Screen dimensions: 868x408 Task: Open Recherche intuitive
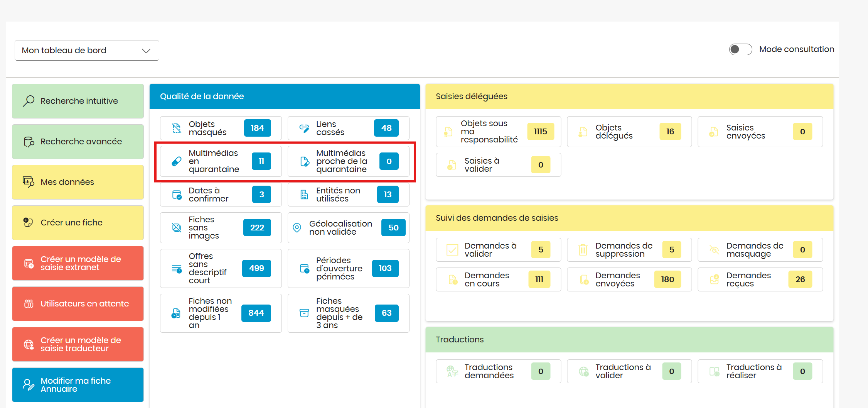78,101
